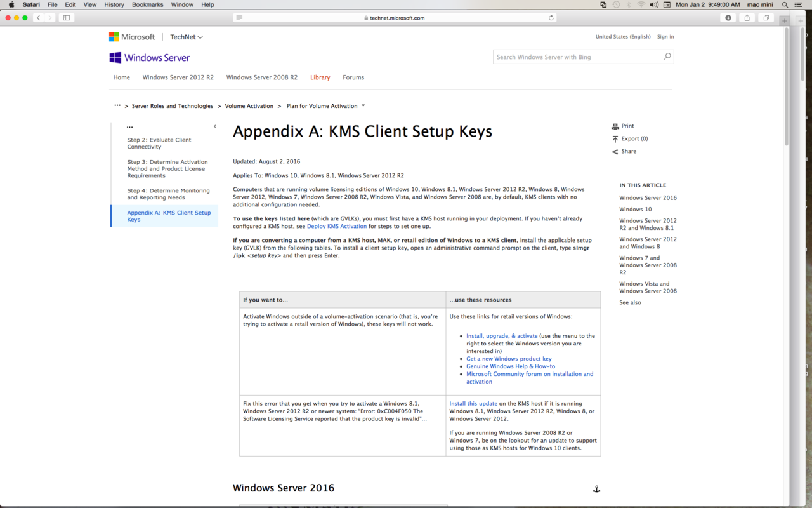Jump to Windows Server 2016 in this article

[x=648, y=197]
